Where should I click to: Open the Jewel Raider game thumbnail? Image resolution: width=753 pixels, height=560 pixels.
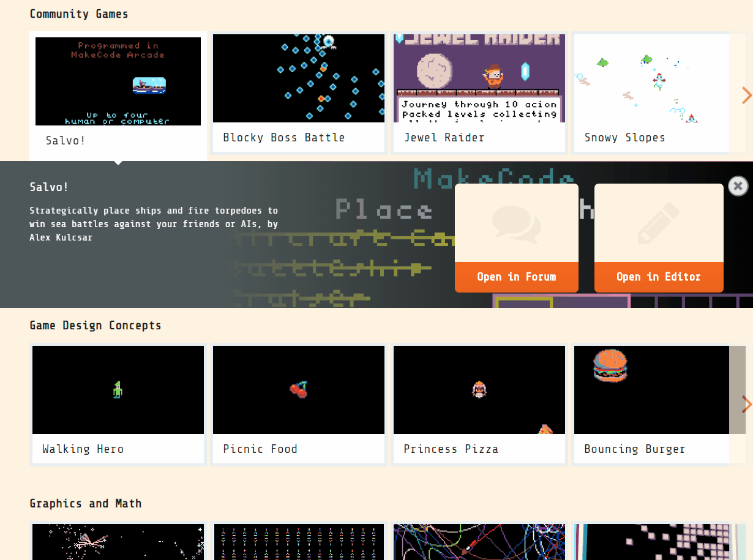coord(479,78)
